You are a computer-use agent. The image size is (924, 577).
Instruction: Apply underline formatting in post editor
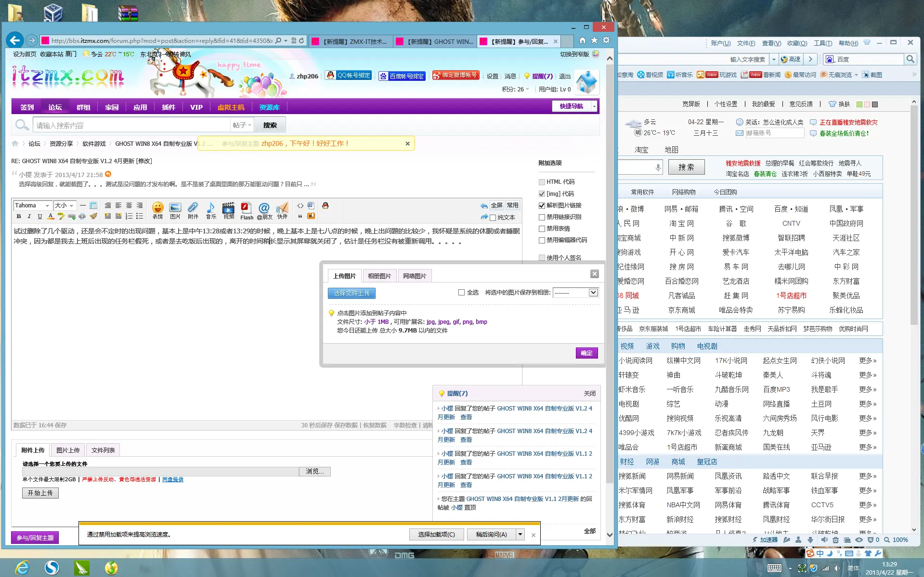[39, 216]
